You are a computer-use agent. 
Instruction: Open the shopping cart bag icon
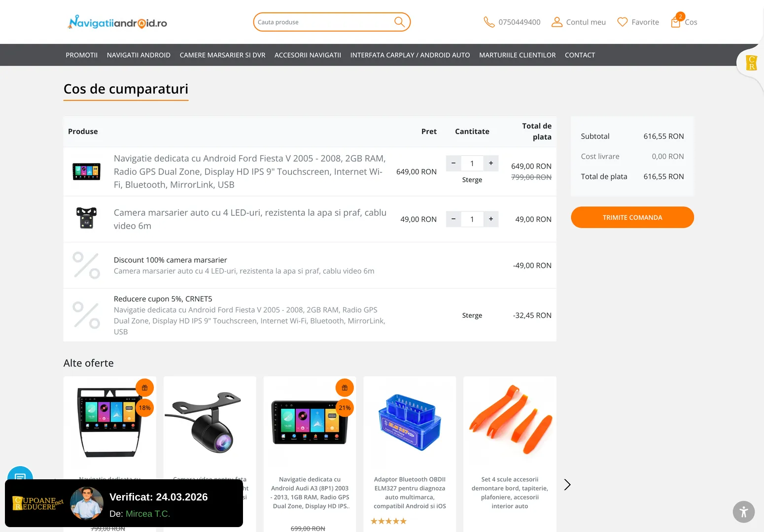pyautogui.click(x=676, y=22)
